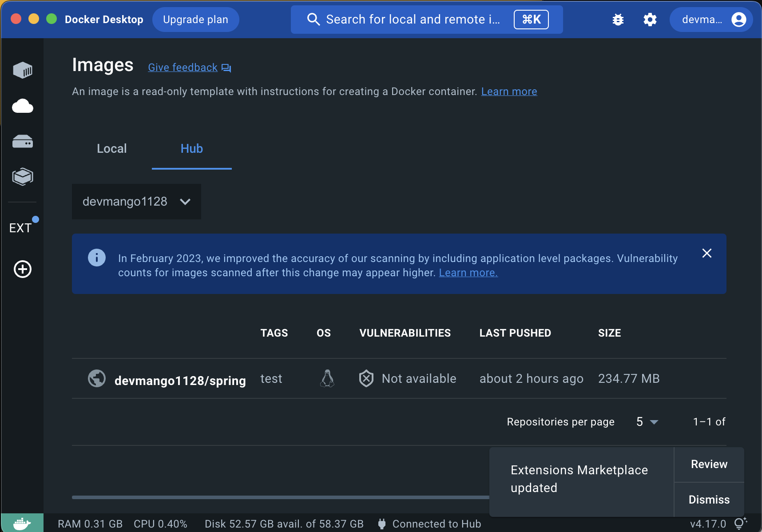Click the Connected to Hub status text
Screen dimensions: 762x532
click(437, 524)
